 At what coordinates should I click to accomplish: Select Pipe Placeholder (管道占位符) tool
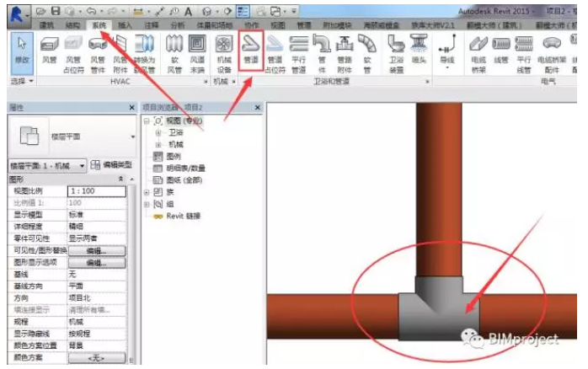tap(275, 54)
